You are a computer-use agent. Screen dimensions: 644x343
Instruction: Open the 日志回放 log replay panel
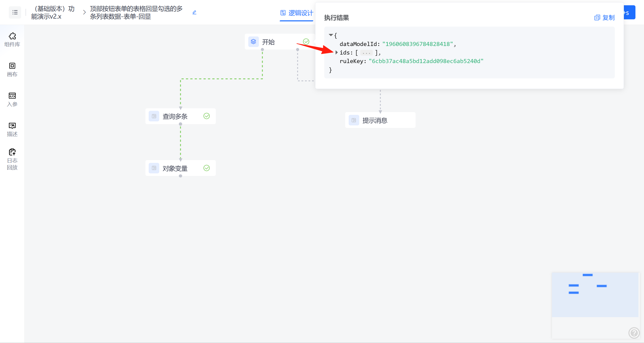(12, 159)
